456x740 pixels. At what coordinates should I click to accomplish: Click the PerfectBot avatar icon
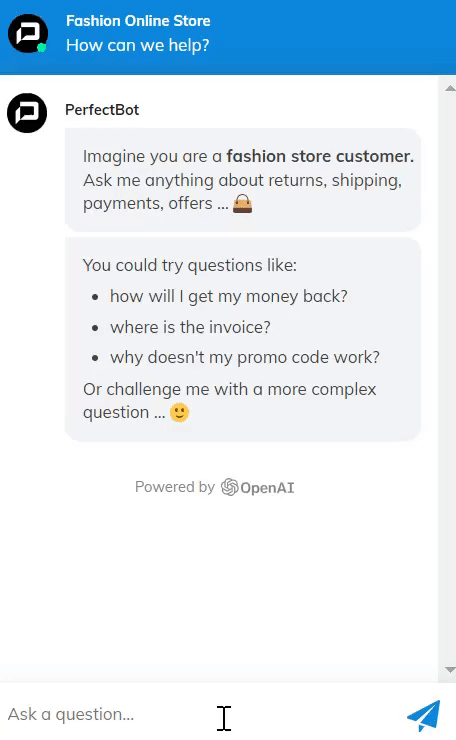[27, 113]
